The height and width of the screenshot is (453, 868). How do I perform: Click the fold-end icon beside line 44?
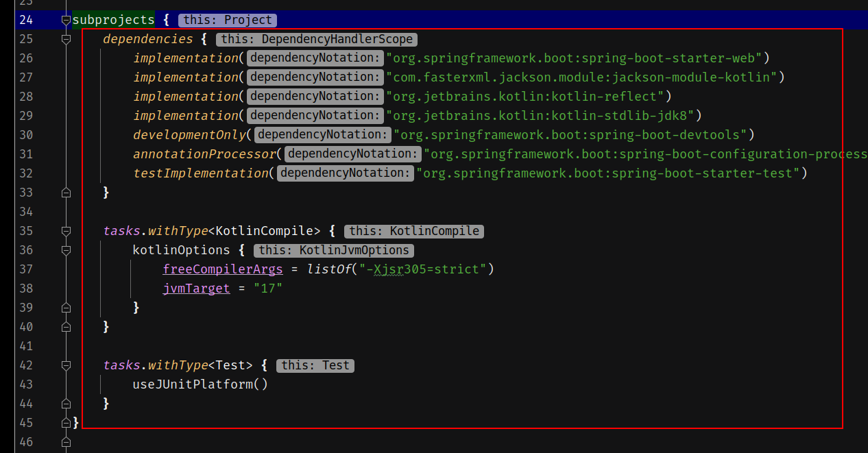click(66, 404)
